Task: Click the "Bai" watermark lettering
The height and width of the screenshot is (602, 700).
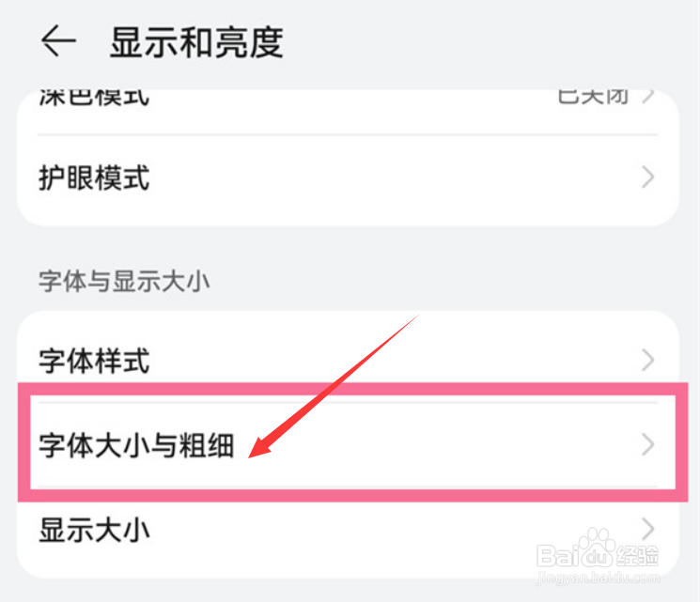Action: [x=557, y=554]
